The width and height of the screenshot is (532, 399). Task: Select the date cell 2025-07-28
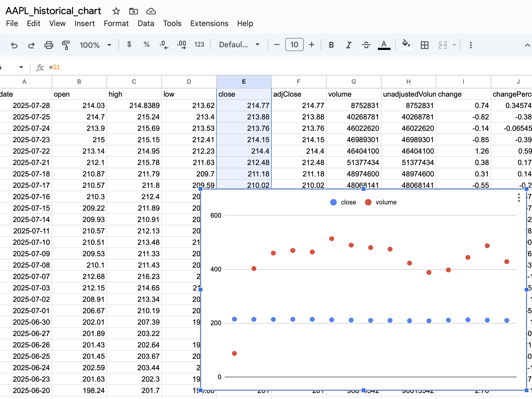click(x=26, y=106)
